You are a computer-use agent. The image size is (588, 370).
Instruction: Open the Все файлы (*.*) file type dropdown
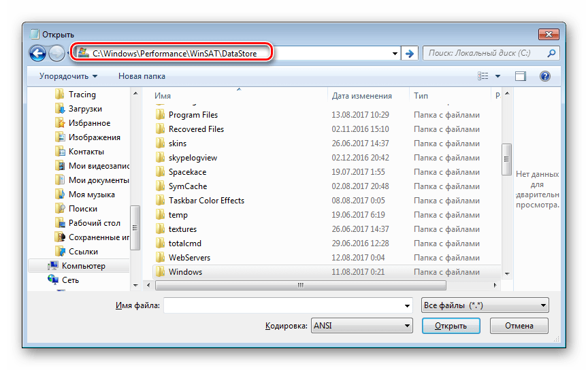coord(485,305)
